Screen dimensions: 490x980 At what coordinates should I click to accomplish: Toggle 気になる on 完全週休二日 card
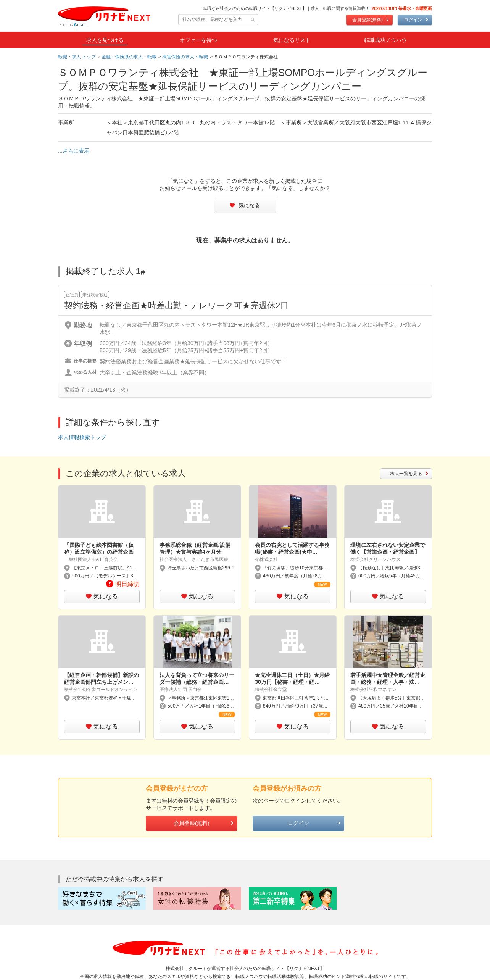click(293, 727)
